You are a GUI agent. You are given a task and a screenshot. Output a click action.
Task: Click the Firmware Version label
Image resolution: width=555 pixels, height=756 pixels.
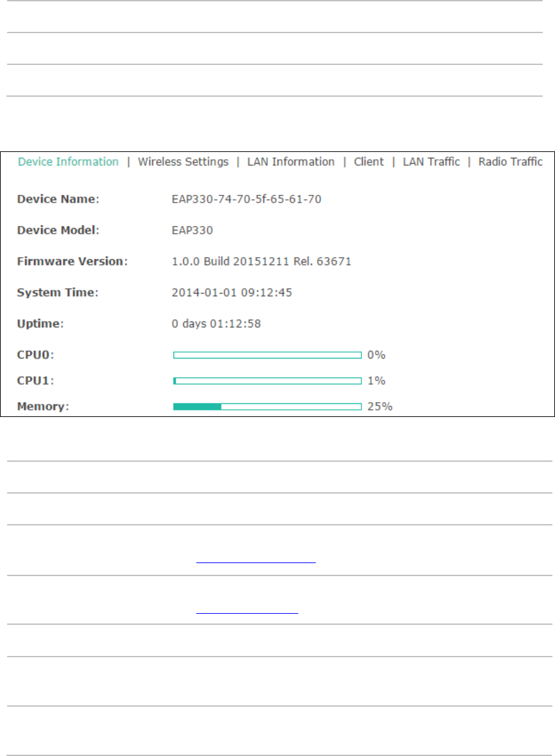click(72, 261)
